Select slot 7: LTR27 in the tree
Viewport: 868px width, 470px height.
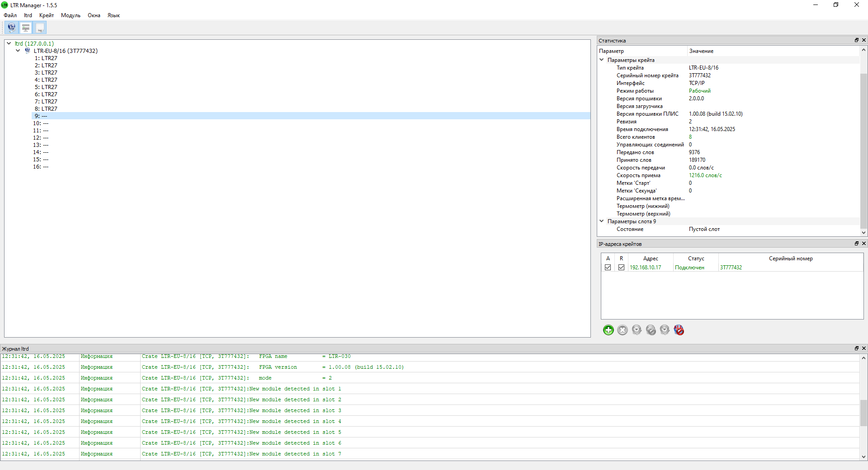coord(46,101)
